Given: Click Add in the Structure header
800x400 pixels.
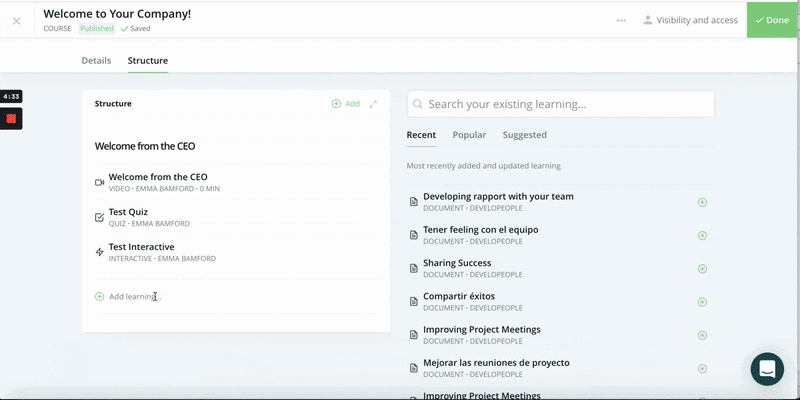Looking at the screenshot, I should click(345, 104).
